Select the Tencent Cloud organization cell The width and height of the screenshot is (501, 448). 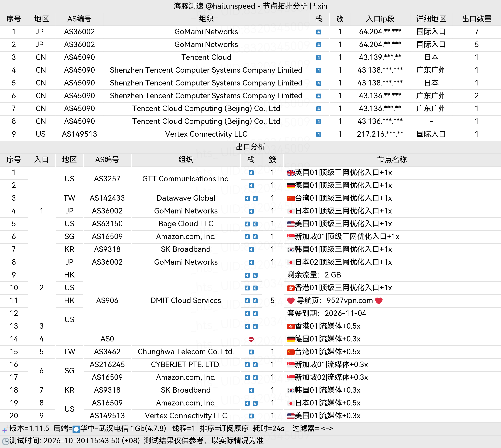(x=206, y=57)
